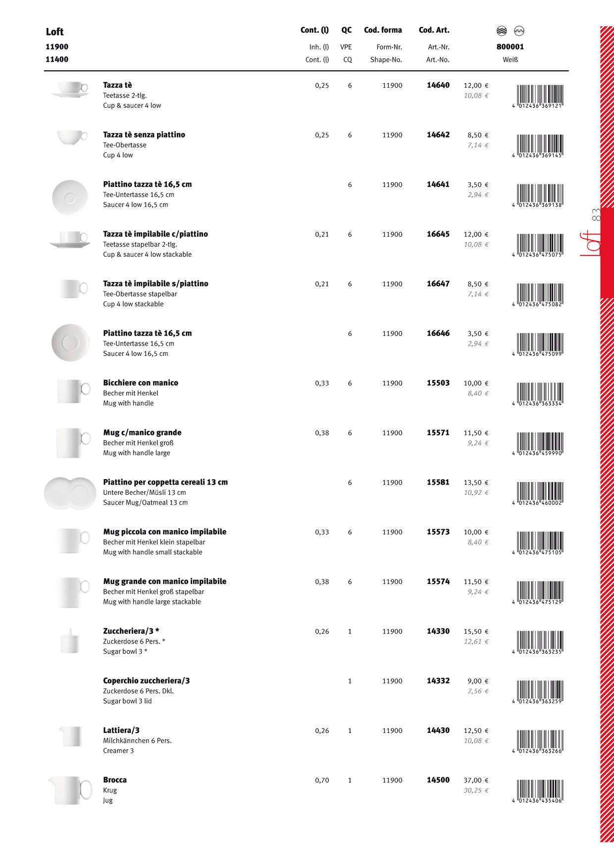This screenshot has width=614, height=868.
Task: Click the barcode next to Brocca 14500
Action: (539, 791)
